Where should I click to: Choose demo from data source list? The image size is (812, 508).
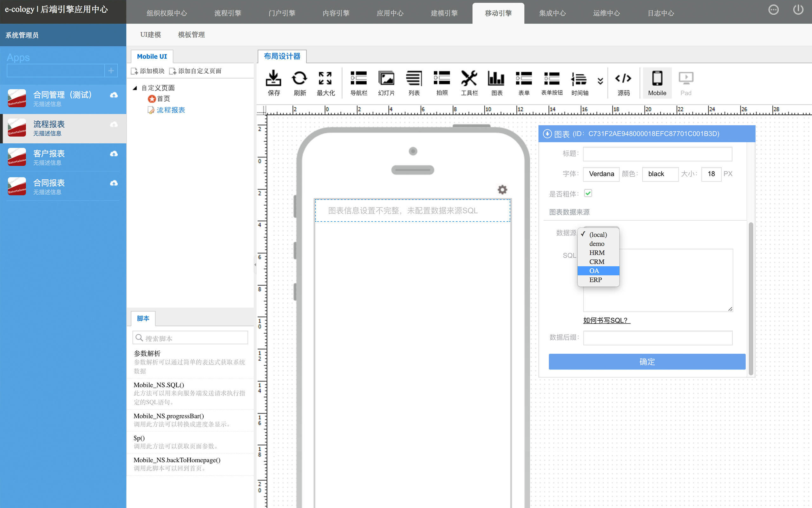tap(598, 244)
